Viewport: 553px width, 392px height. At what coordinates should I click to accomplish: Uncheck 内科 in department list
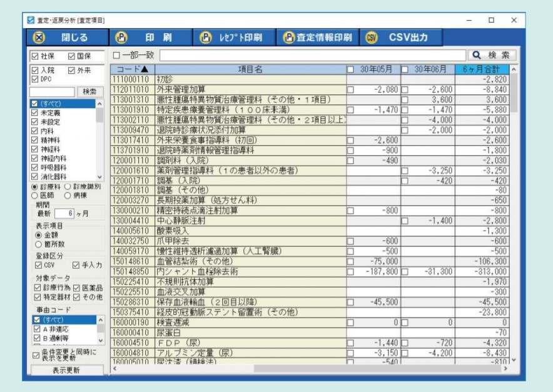(34, 131)
